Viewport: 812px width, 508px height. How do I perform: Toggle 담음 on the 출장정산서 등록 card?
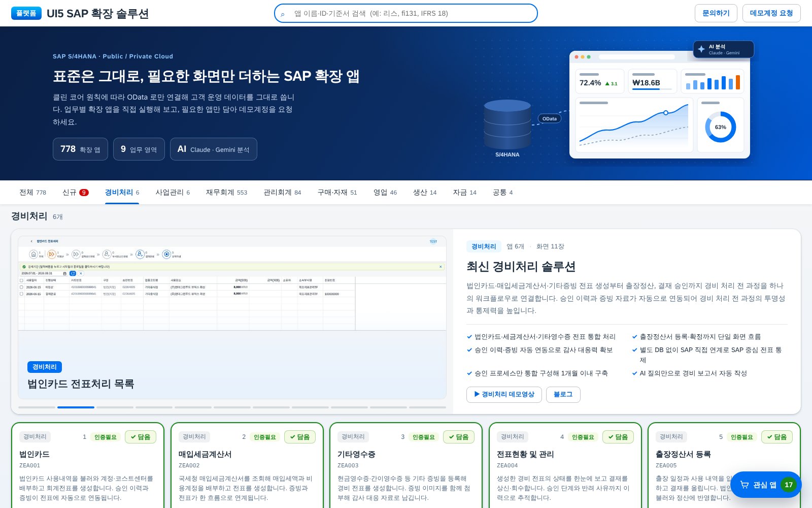tap(777, 437)
